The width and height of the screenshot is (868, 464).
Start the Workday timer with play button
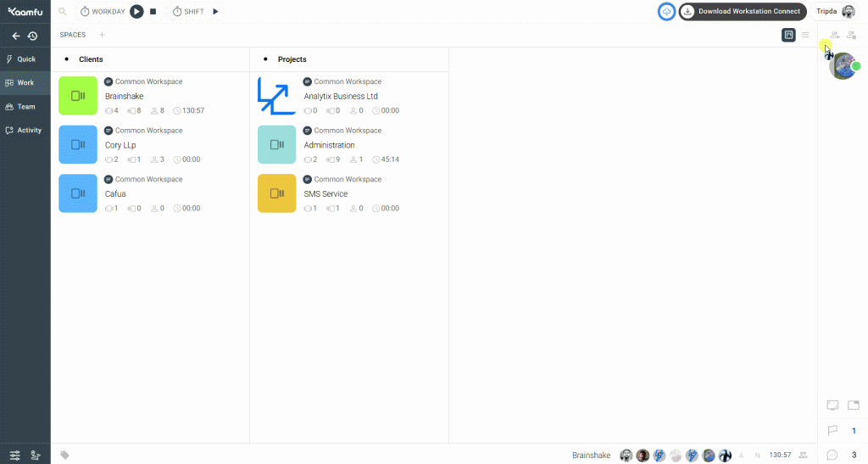pos(136,12)
